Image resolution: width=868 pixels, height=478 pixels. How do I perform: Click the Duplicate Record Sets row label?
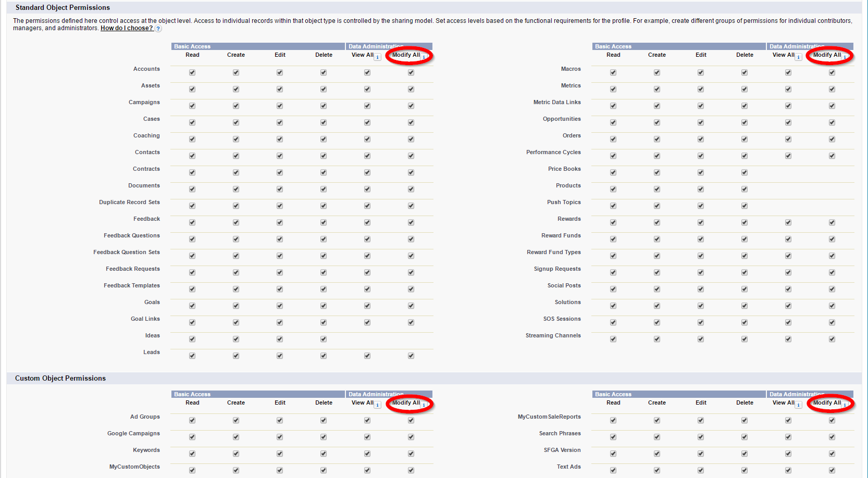(x=130, y=202)
